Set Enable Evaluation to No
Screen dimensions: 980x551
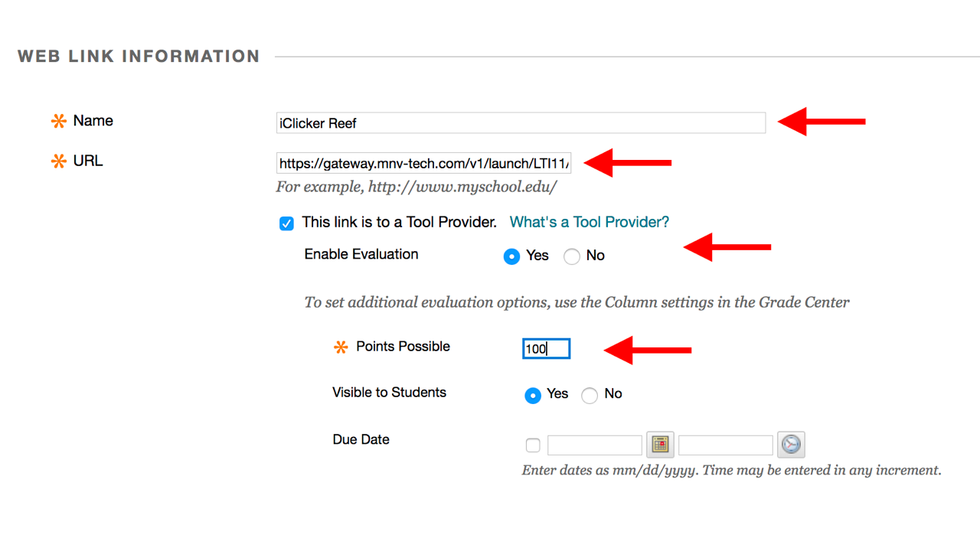[x=572, y=256]
